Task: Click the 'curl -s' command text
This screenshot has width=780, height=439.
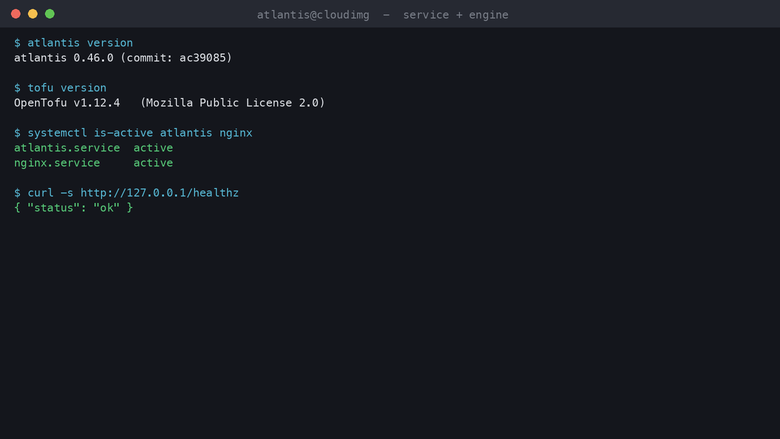Action: pos(50,193)
